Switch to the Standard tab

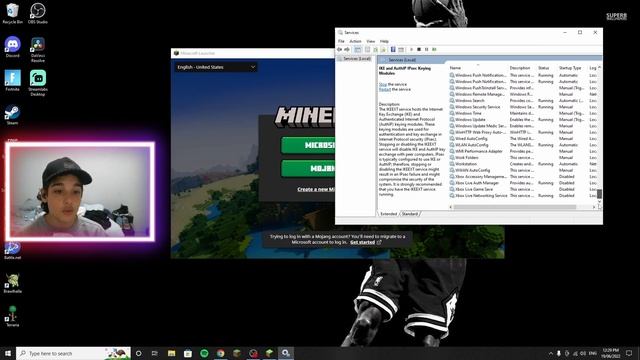(x=410, y=214)
